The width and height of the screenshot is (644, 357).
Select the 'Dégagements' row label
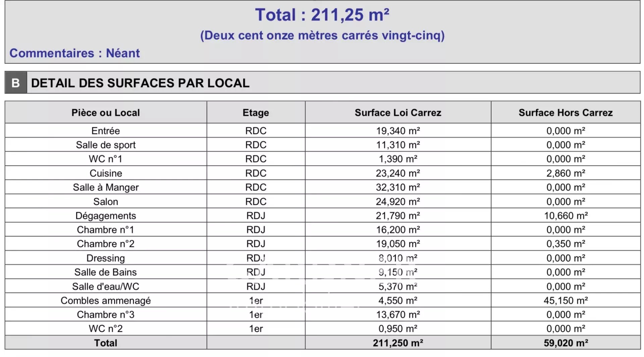pyautogui.click(x=106, y=216)
